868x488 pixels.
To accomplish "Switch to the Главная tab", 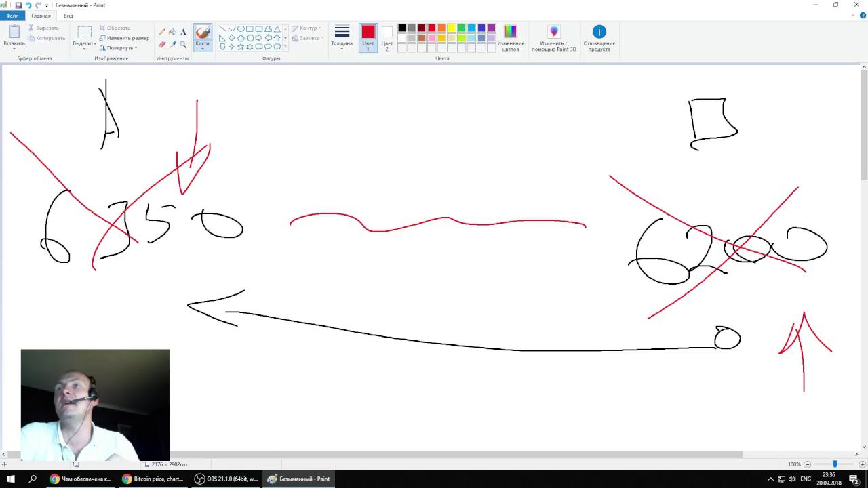I will pyautogui.click(x=41, y=16).
